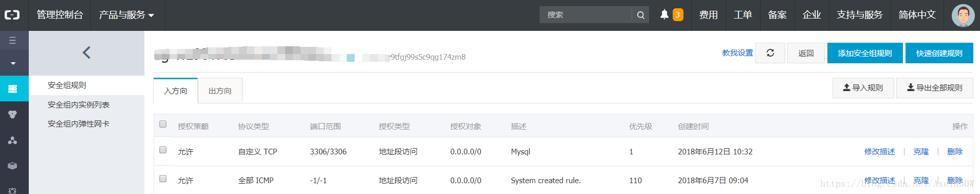Click 修改描述 for the ICMP rule
The height and width of the screenshot is (194, 980).
(880, 181)
